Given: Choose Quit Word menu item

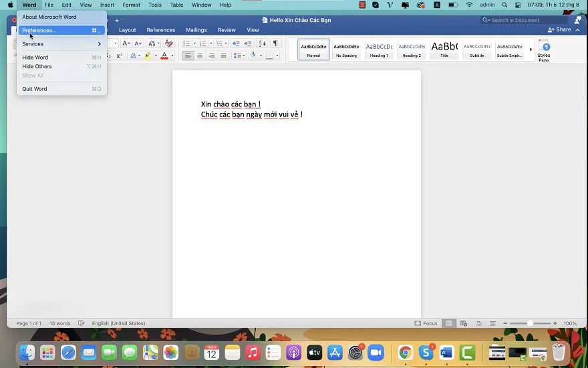Looking at the screenshot, I should point(35,89).
